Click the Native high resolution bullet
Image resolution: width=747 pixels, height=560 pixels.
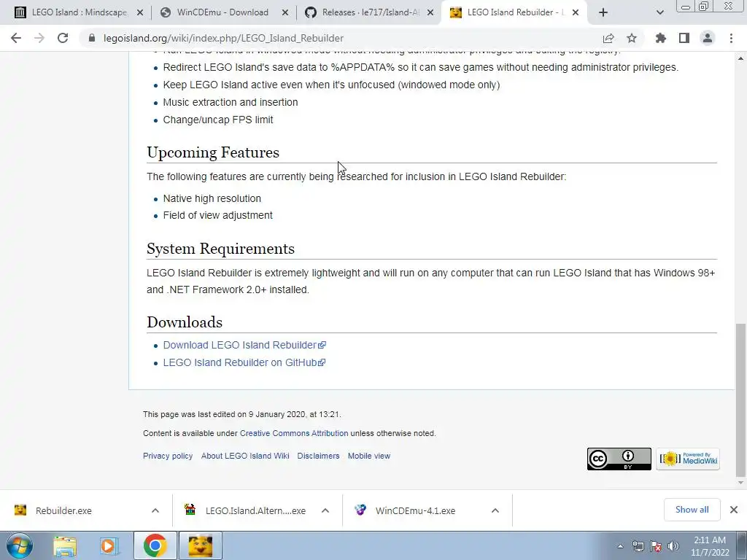pos(212,198)
